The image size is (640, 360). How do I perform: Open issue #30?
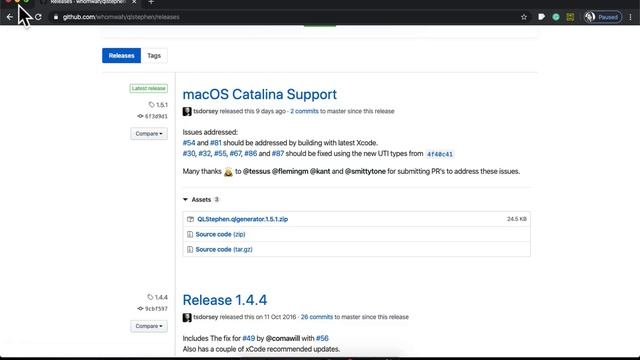coord(189,153)
